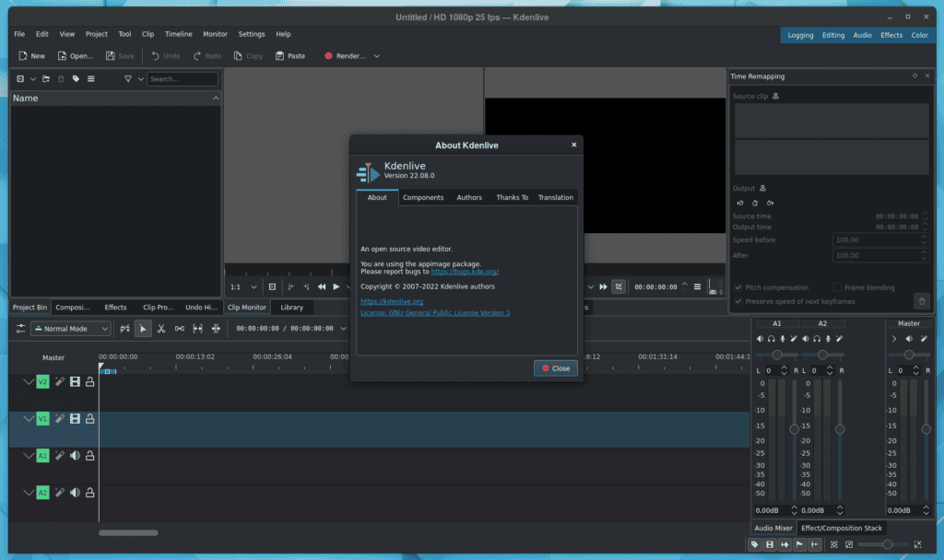Image resolution: width=944 pixels, height=560 pixels.
Task: Click the New project toolbar icon
Action: (x=23, y=56)
